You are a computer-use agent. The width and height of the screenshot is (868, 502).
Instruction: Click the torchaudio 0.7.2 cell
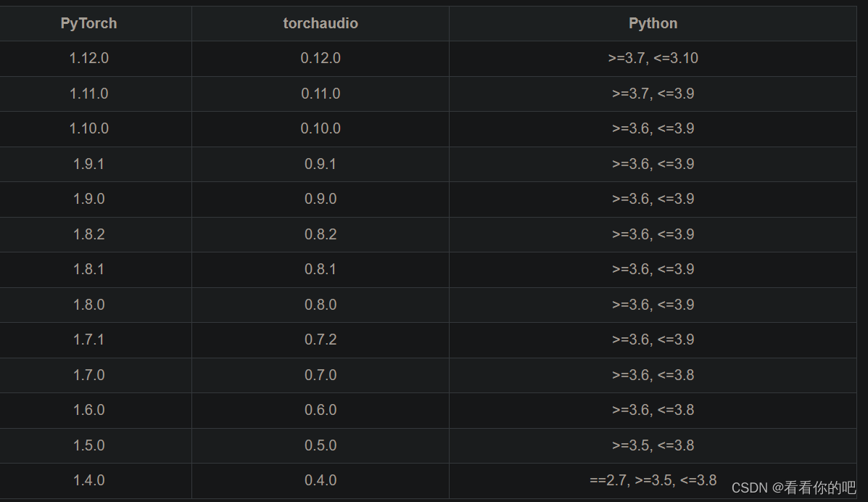coord(320,340)
